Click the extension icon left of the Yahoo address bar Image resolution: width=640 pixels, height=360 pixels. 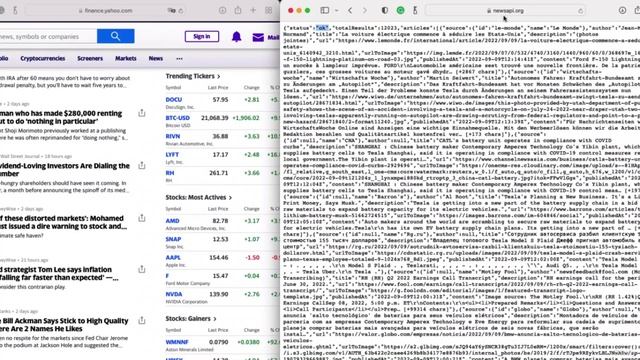point(15,11)
